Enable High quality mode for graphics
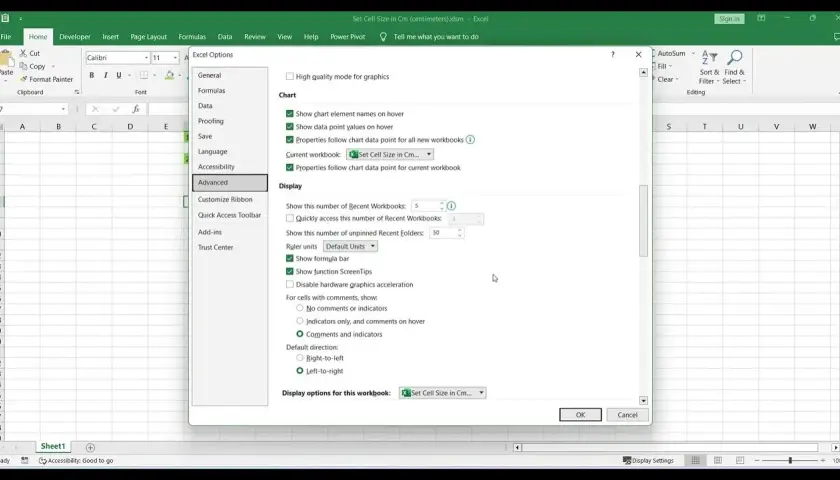This screenshot has width=840, height=480. click(290, 77)
